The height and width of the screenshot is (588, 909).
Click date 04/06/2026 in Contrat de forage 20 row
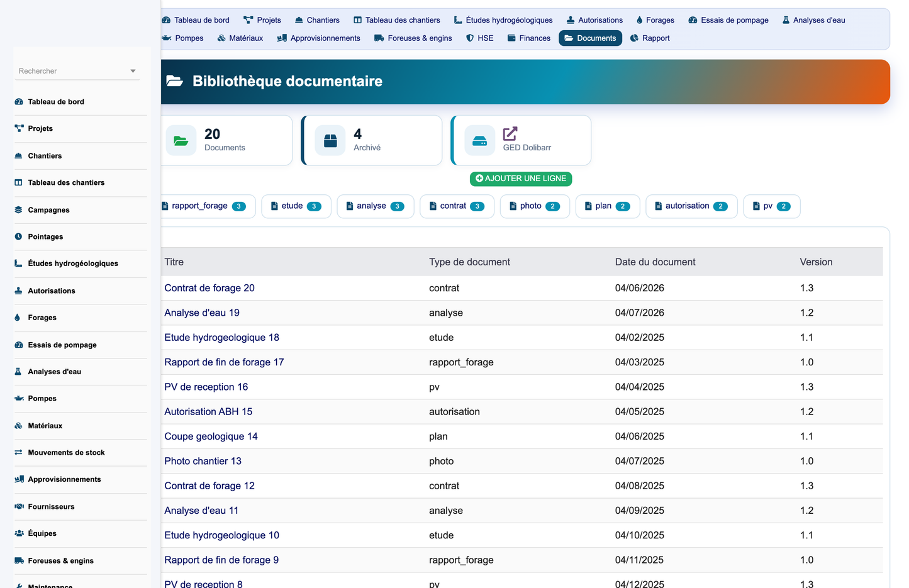[x=640, y=288]
